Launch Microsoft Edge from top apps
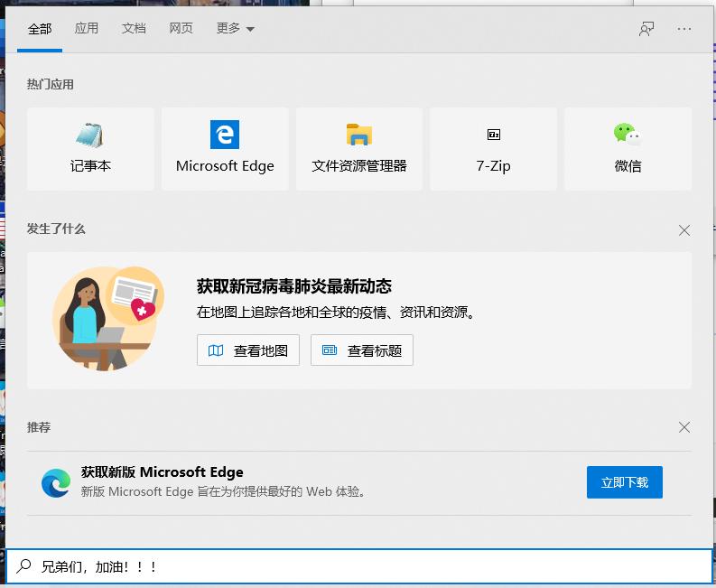 pos(225,149)
